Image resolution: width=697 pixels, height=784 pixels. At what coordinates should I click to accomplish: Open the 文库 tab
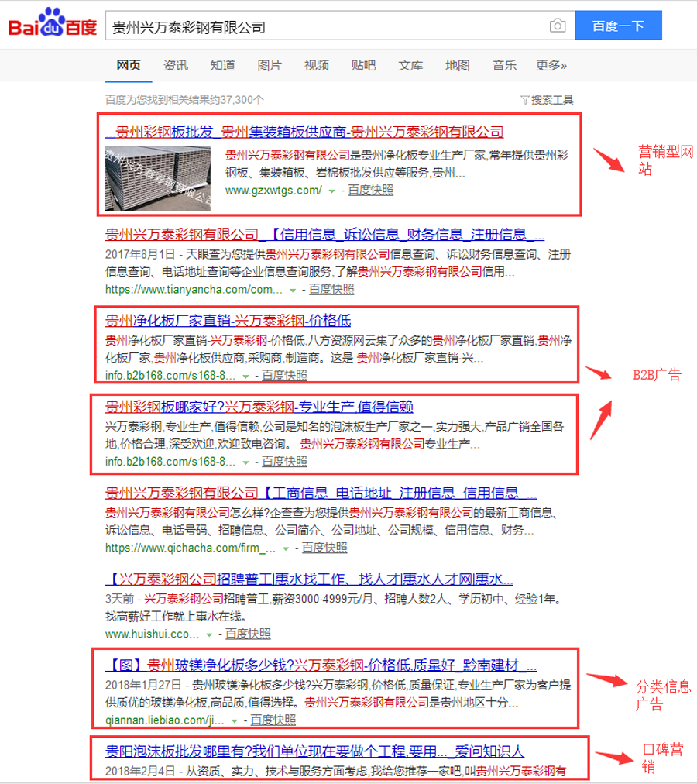coord(410,66)
